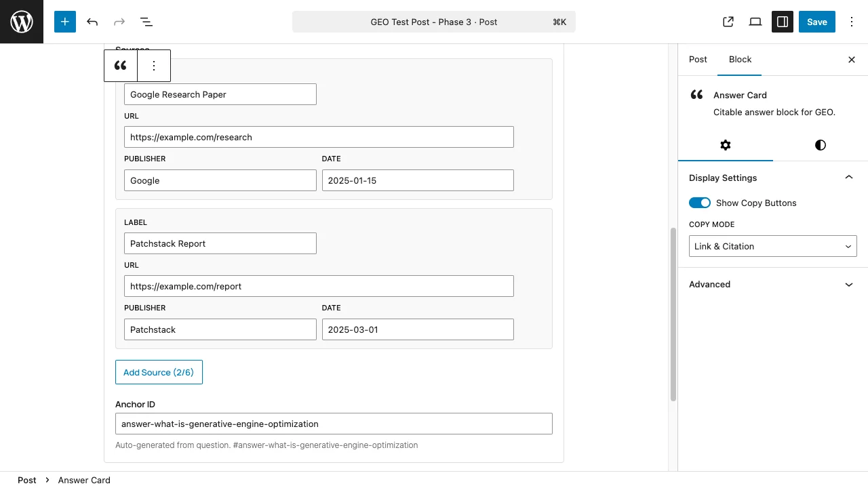Toggle Show Copy Buttons switch
This screenshot has height=488, width=868.
coord(700,203)
